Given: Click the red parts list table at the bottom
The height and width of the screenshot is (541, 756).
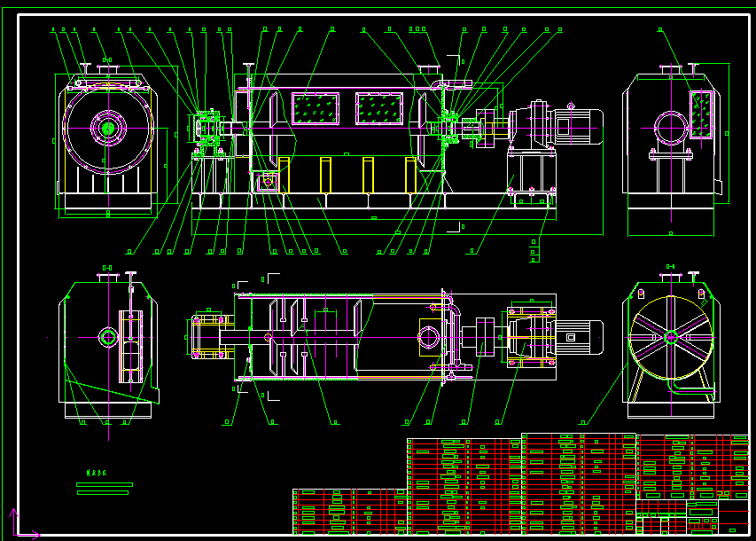Looking at the screenshot, I should coord(521,484).
